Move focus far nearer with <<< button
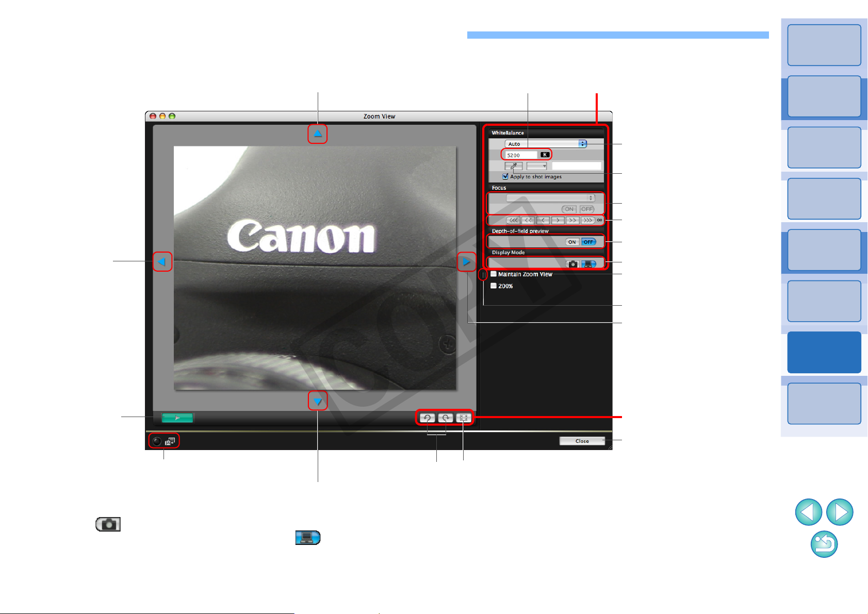Screen dimensions: 868x614 coord(513,220)
